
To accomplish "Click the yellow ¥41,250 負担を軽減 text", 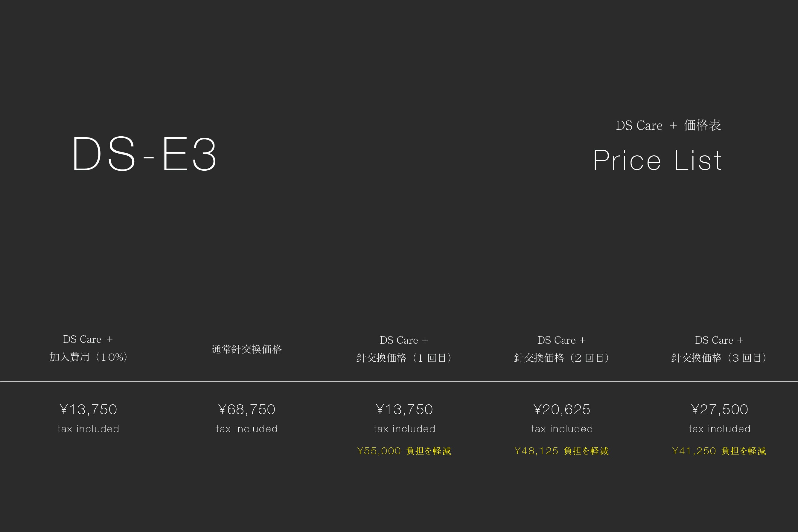I will [719, 451].
